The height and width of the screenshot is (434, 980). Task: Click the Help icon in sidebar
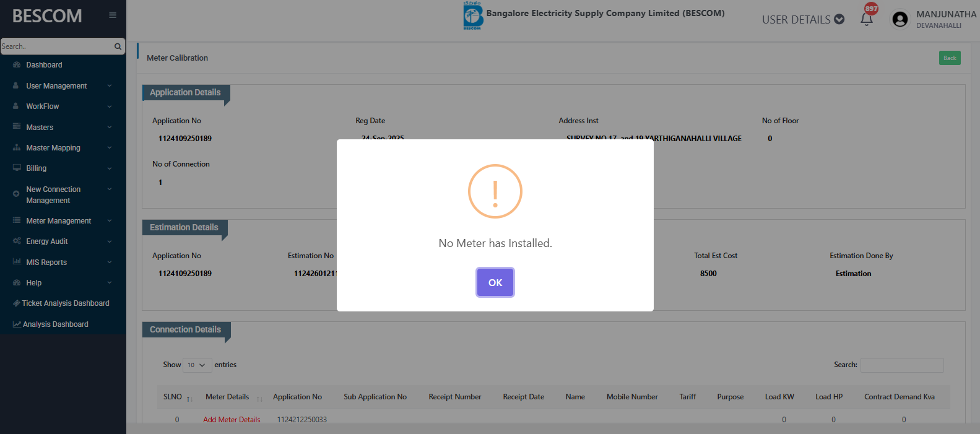(17, 282)
